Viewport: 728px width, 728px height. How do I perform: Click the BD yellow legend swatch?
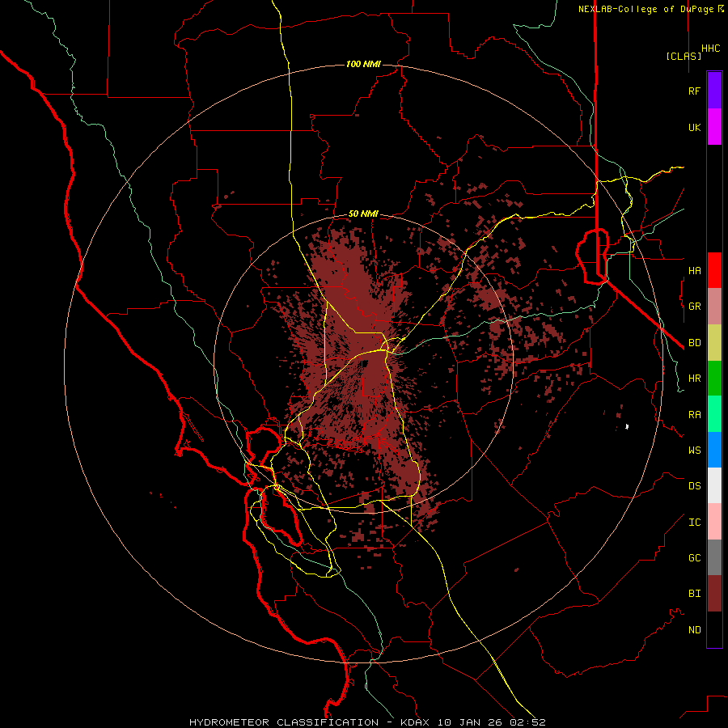click(x=714, y=343)
